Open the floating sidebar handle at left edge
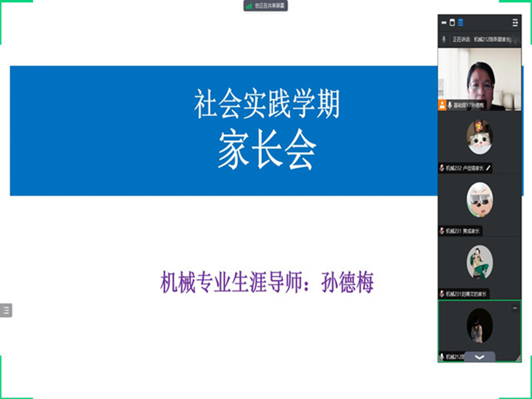Image resolution: width=532 pixels, height=399 pixels. [x=6, y=310]
